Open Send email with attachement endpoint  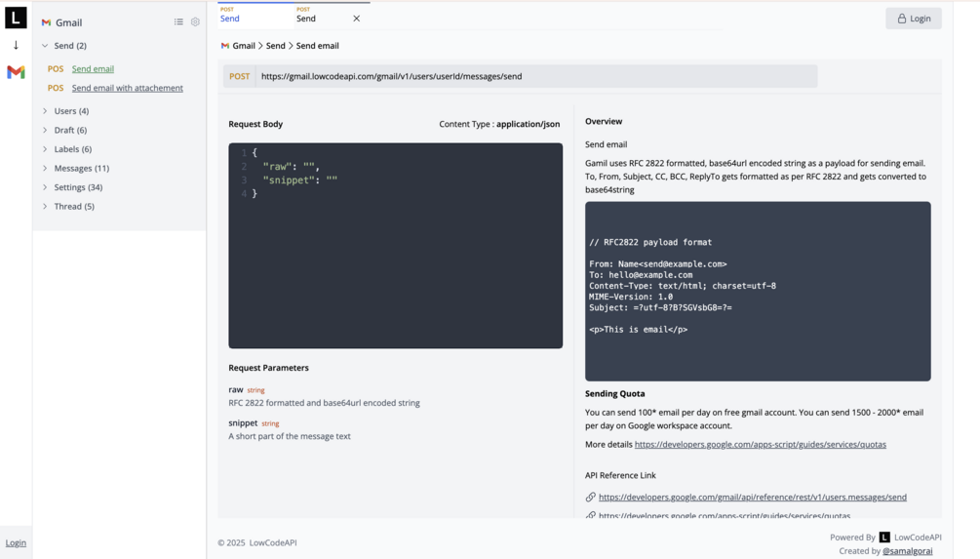(127, 88)
